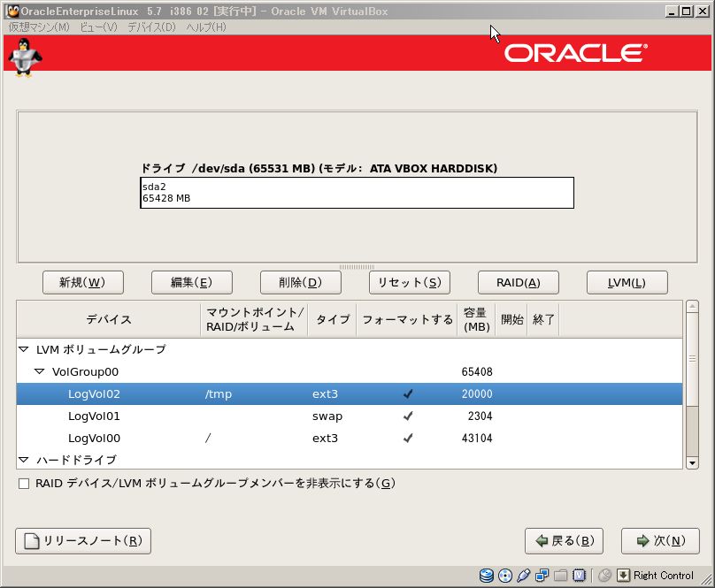Select the LogVol01 swap row

click(350, 416)
